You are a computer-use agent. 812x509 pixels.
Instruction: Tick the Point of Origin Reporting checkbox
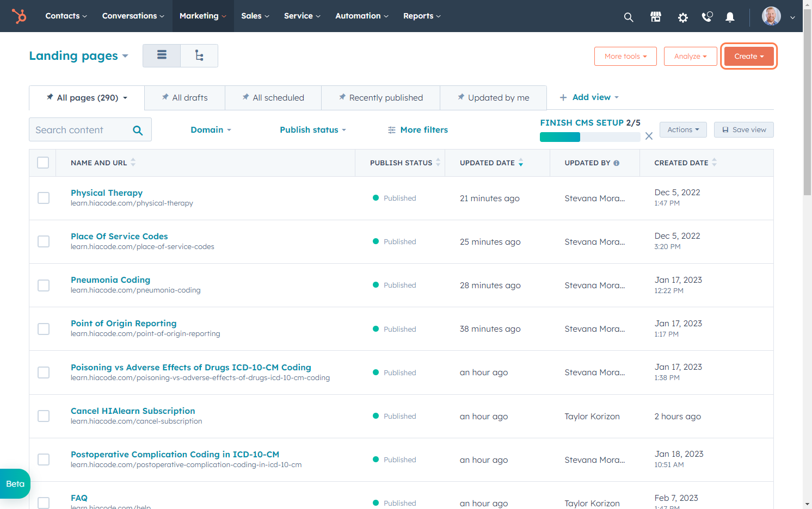click(x=44, y=329)
